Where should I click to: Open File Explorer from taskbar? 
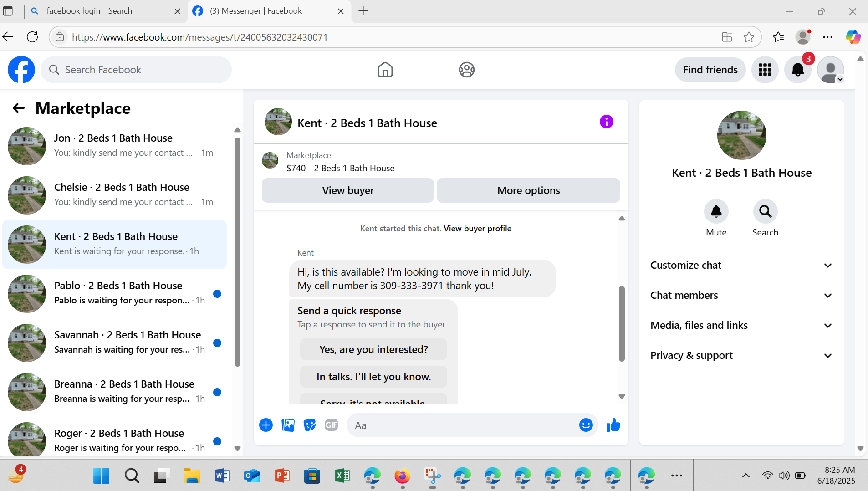192,476
